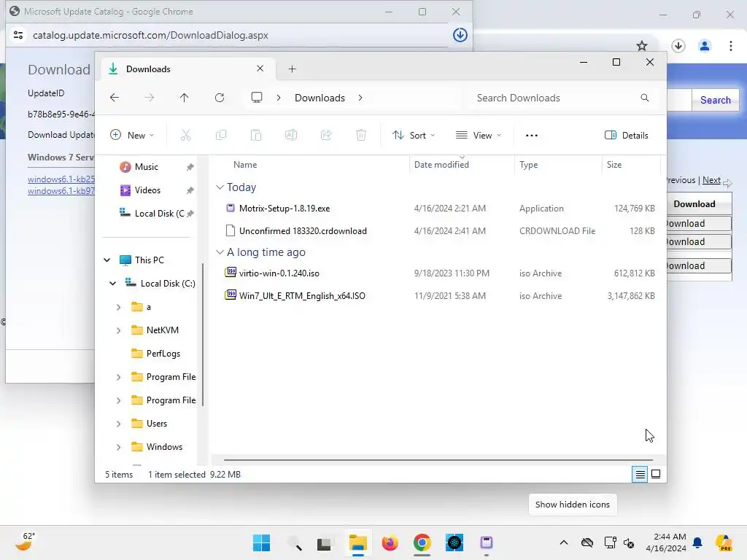Bookmark page with Chrome star icon

coord(642,46)
